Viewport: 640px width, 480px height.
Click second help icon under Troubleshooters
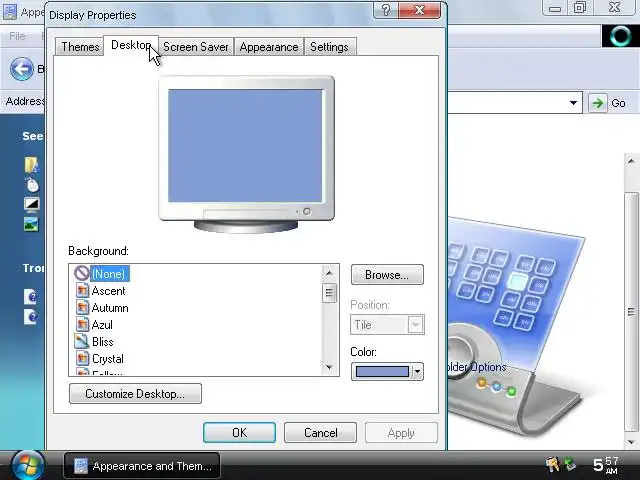[x=30, y=316]
